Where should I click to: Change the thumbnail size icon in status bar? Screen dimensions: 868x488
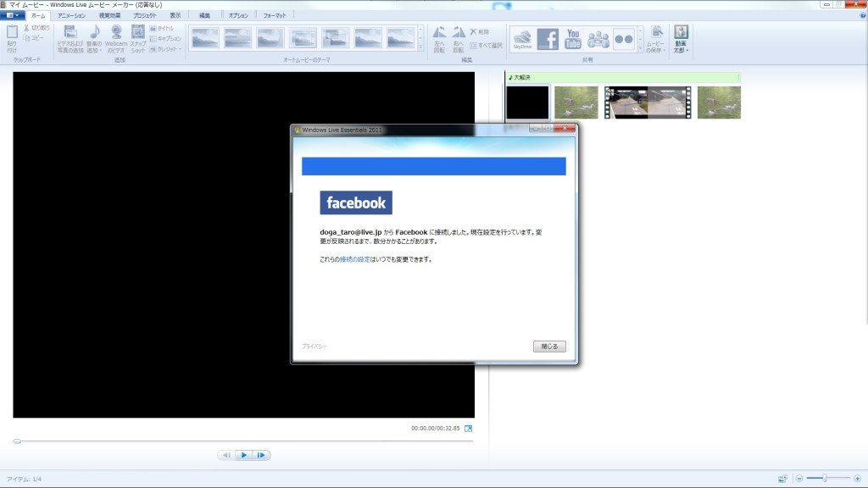pos(782,479)
